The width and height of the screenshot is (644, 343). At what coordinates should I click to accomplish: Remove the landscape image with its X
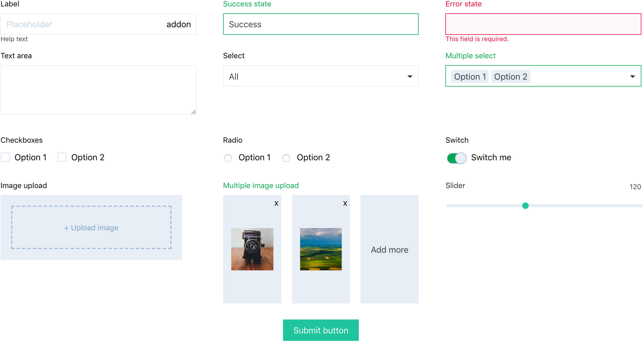[x=345, y=204]
